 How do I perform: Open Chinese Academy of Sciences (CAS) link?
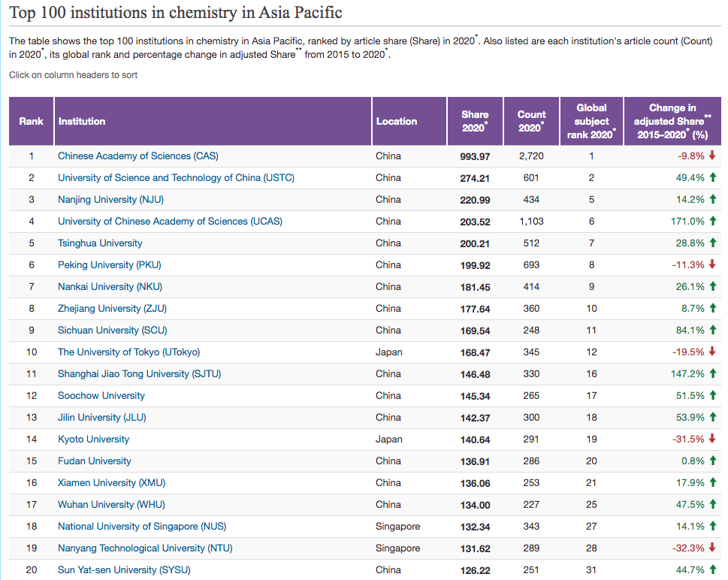[138, 156]
